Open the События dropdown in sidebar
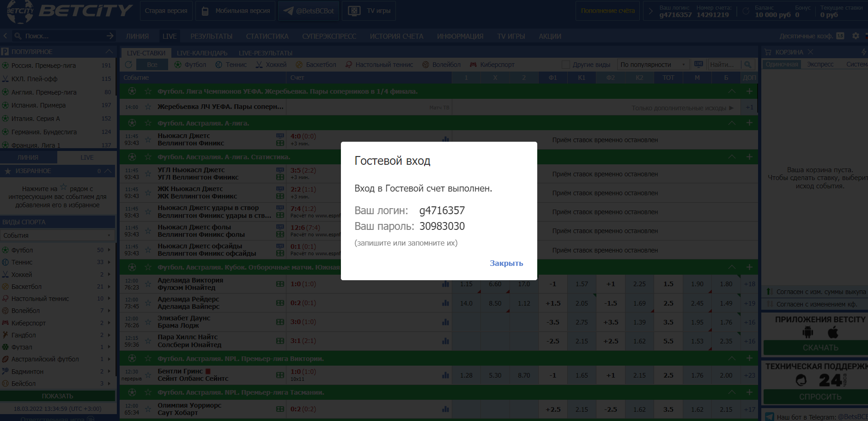868x421 pixels. (x=57, y=235)
